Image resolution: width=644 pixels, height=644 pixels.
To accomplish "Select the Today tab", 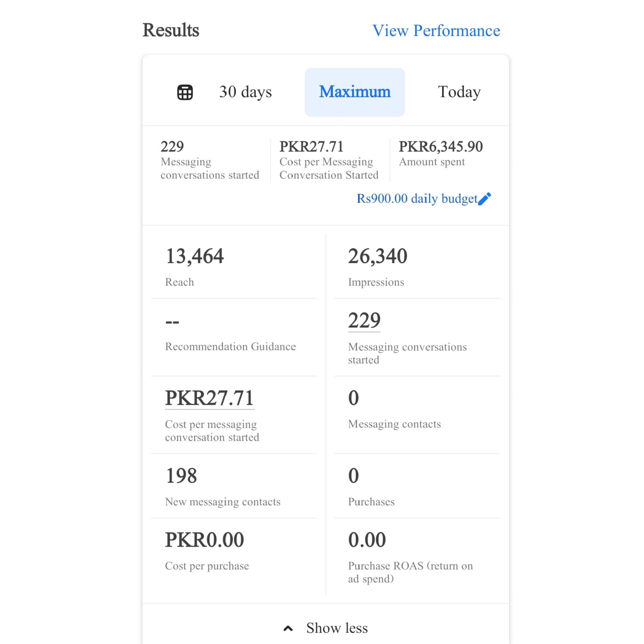I will click(459, 92).
